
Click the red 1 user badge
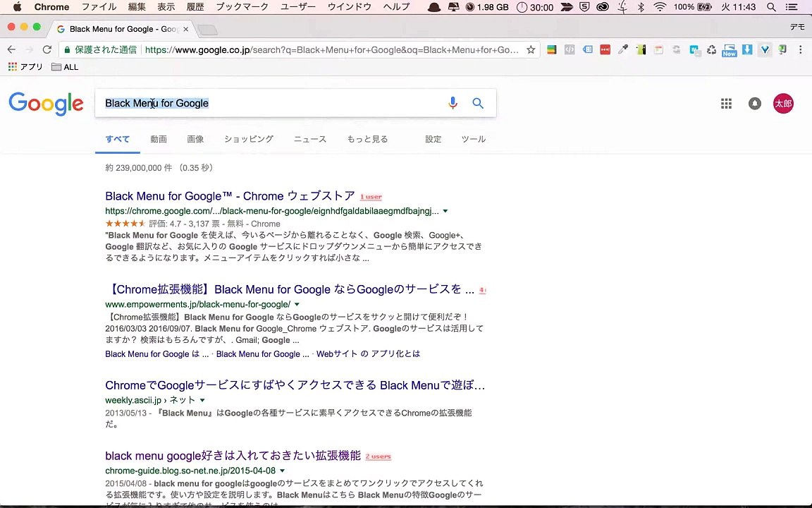371,197
